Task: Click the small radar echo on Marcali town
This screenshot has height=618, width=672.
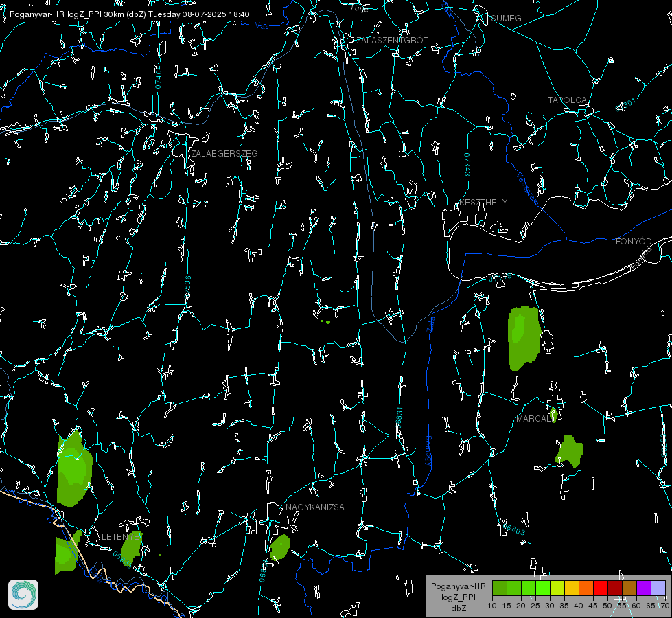Action: point(553,415)
